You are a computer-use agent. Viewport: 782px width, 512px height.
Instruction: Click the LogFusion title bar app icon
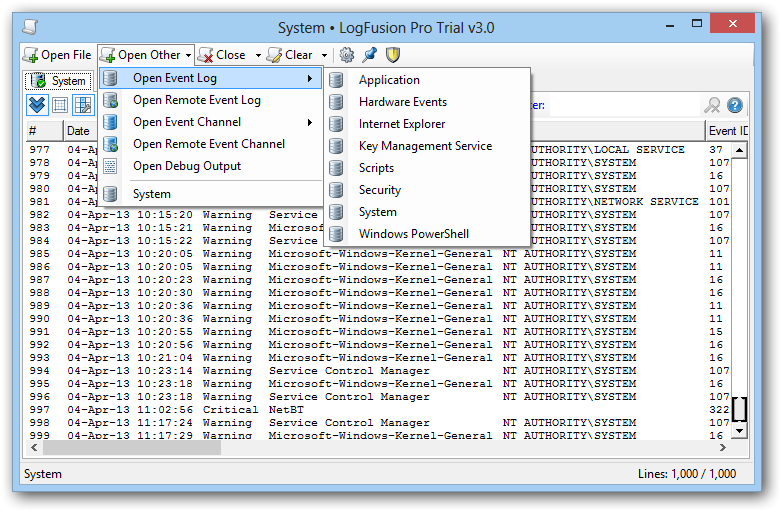coord(30,27)
